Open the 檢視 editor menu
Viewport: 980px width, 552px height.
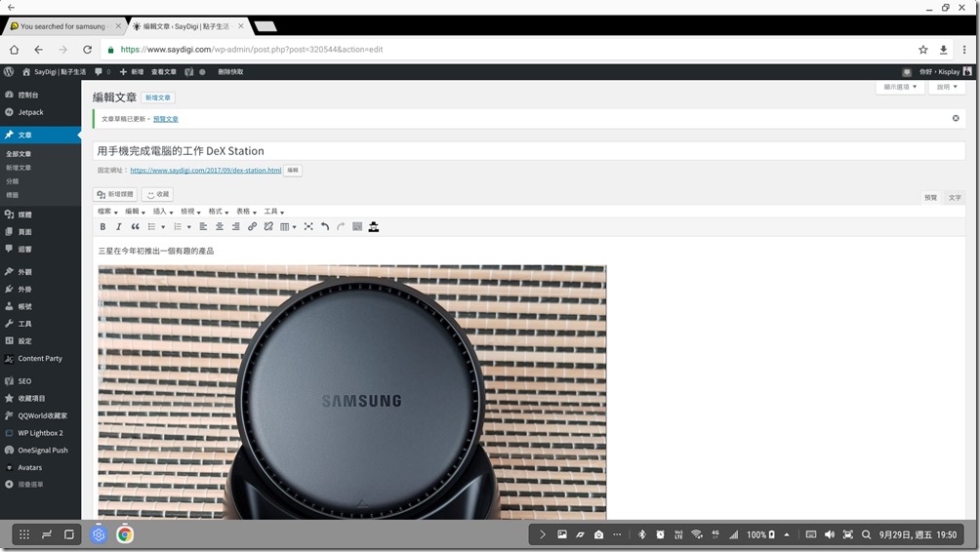(190, 212)
